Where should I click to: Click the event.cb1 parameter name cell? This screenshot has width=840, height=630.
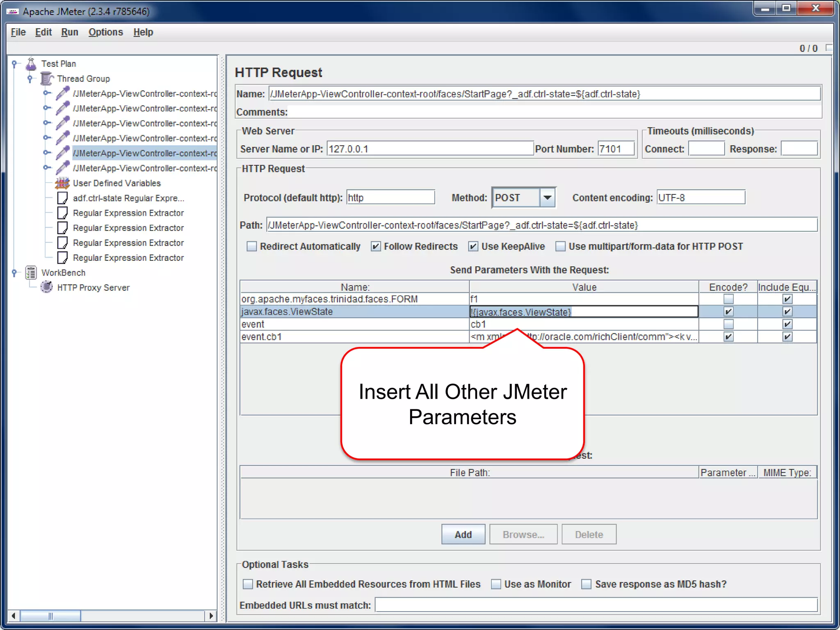point(354,337)
